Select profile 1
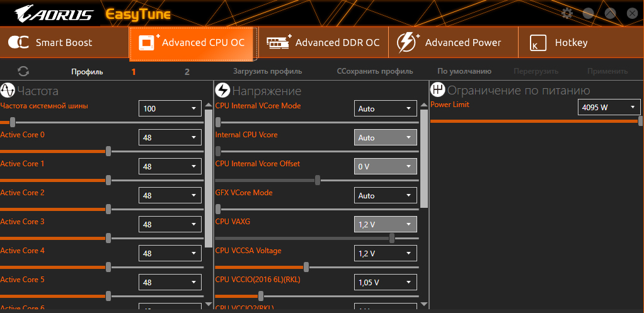This screenshot has height=313, width=644. click(134, 72)
